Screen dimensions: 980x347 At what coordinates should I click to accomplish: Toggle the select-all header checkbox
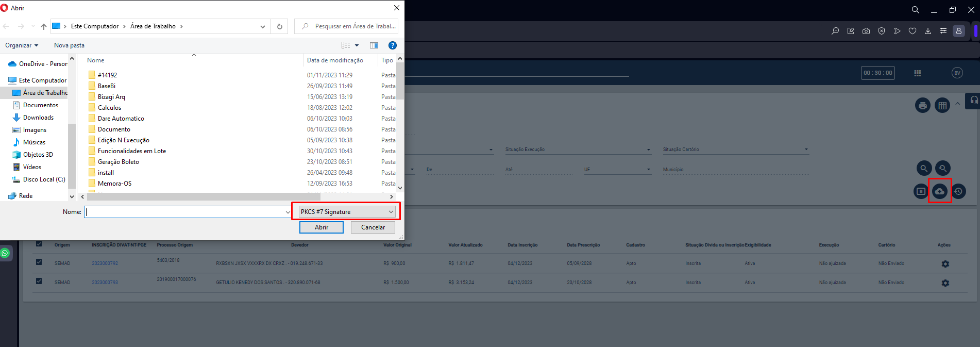39,244
